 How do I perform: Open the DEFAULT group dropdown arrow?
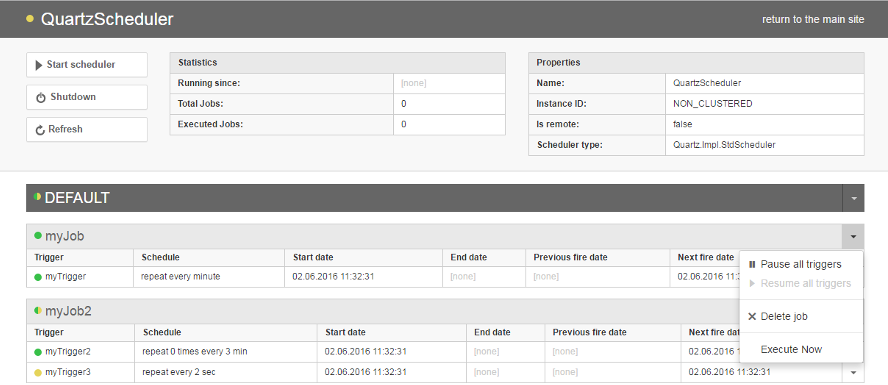pos(853,198)
